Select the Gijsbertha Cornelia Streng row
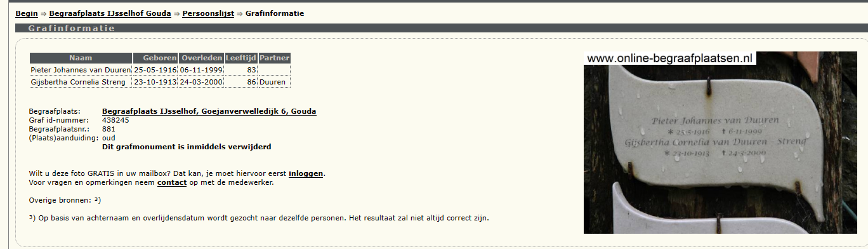The height and width of the screenshot is (249, 868). point(160,82)
